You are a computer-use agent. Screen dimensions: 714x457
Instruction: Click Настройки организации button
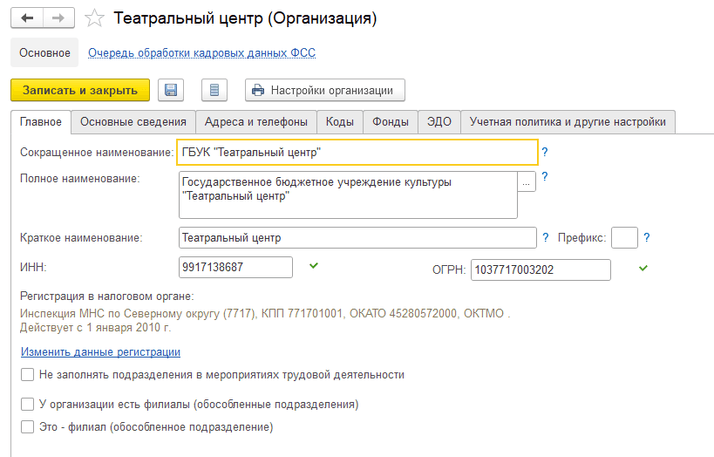coord(325,90)
